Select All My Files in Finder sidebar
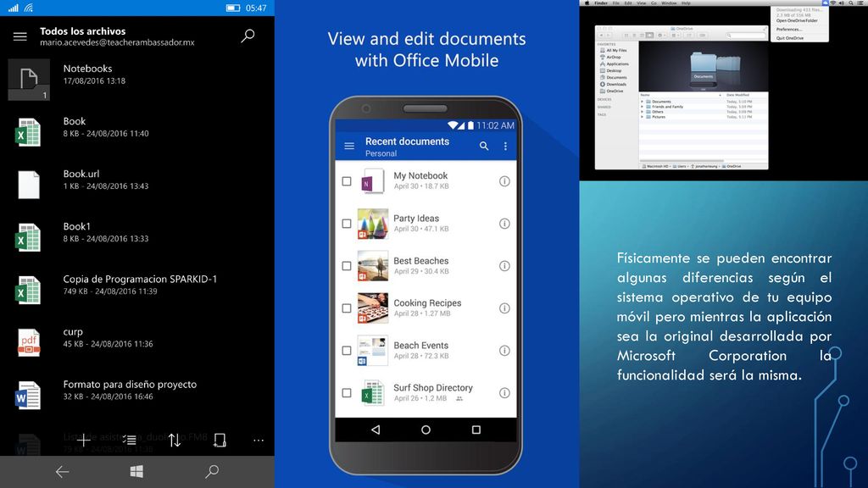The width and height of the screenshot is (868, 488). point(614,50)
